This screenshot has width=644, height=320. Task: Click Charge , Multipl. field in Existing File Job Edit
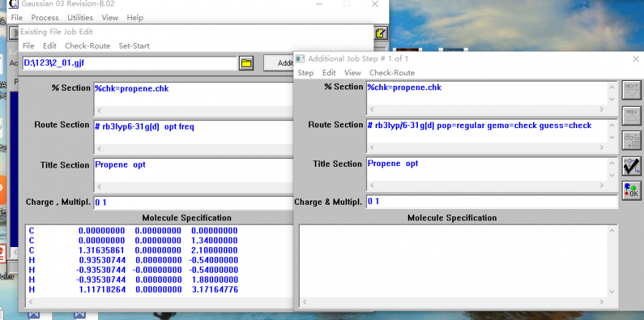(x=194, y=203)
